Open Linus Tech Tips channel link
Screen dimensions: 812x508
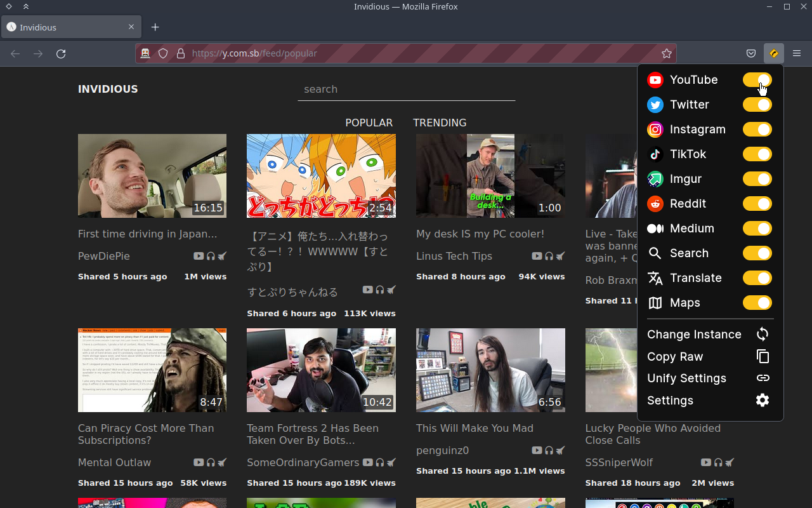tap(454, 256)
